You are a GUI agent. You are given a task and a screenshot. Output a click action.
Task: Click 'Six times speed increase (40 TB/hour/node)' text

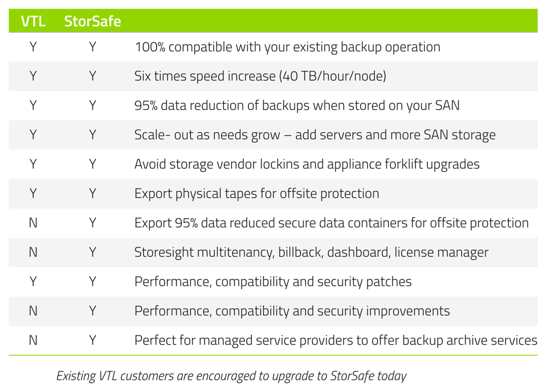point(260,76)
